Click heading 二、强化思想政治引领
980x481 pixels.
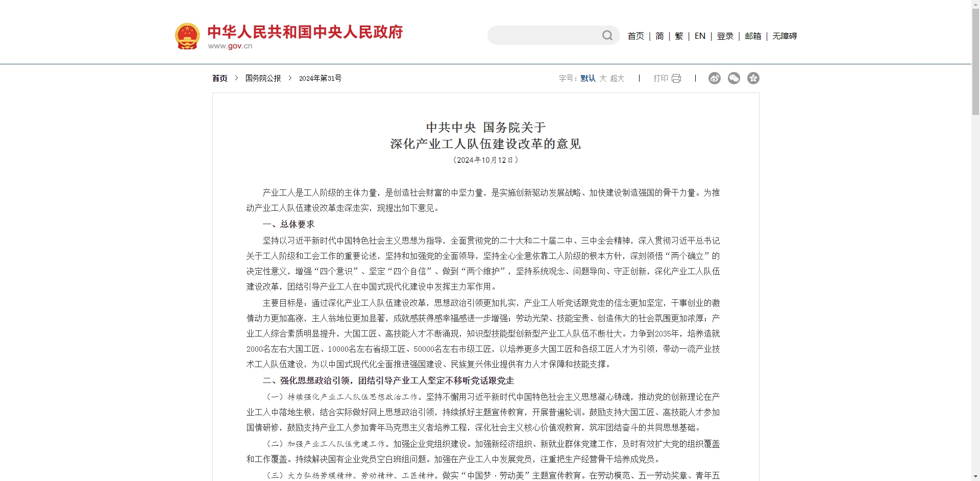coord(388,380)
